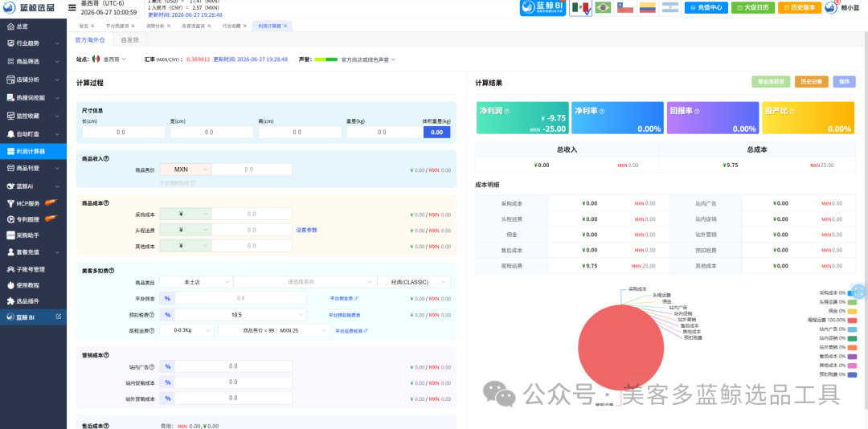The width and height of the screenshot is (868, 429).
Task: Expand 行业趋势 in sidebar
Action: pos(33,43)
